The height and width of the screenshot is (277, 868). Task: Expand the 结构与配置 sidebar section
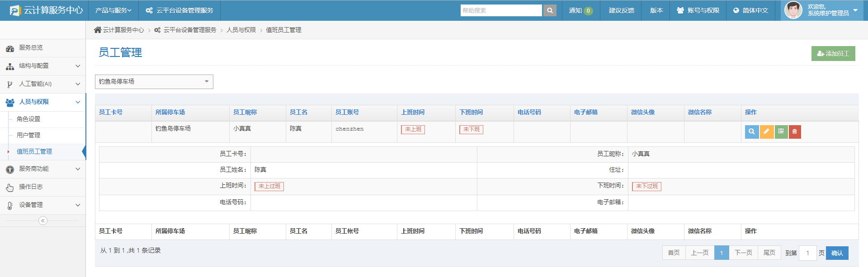click(42, 66)
